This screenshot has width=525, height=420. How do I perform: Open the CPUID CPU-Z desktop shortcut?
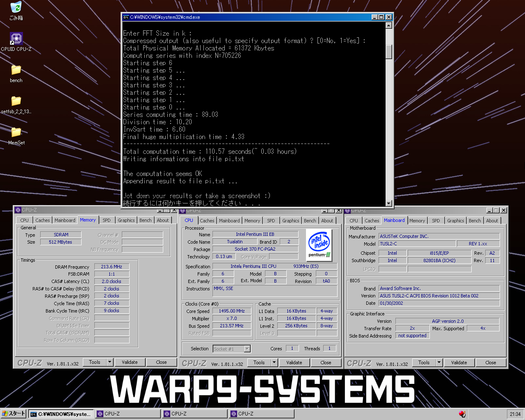(16, 42)
